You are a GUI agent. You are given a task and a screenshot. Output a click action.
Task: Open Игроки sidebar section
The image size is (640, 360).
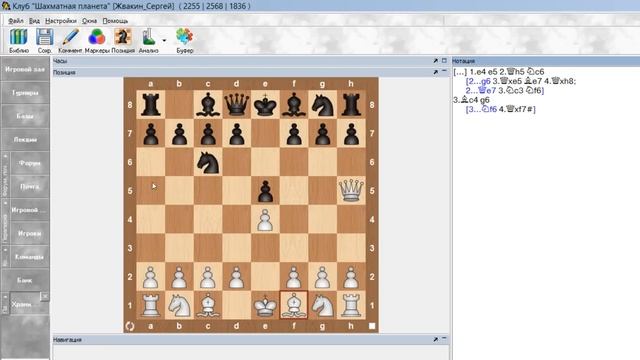click(29, 233)
